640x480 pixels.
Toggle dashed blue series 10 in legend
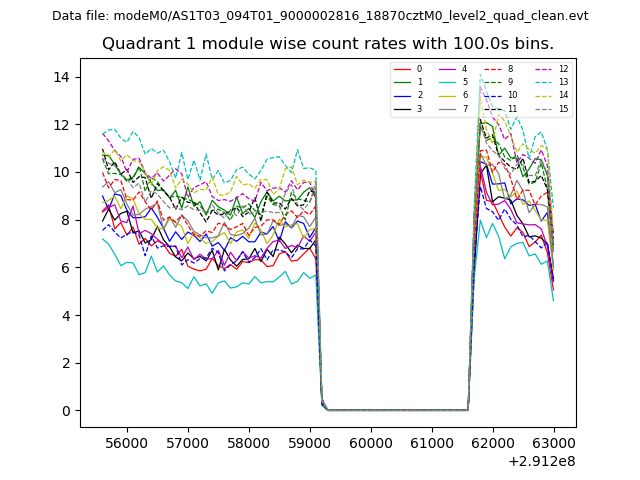tap(492, 95)
